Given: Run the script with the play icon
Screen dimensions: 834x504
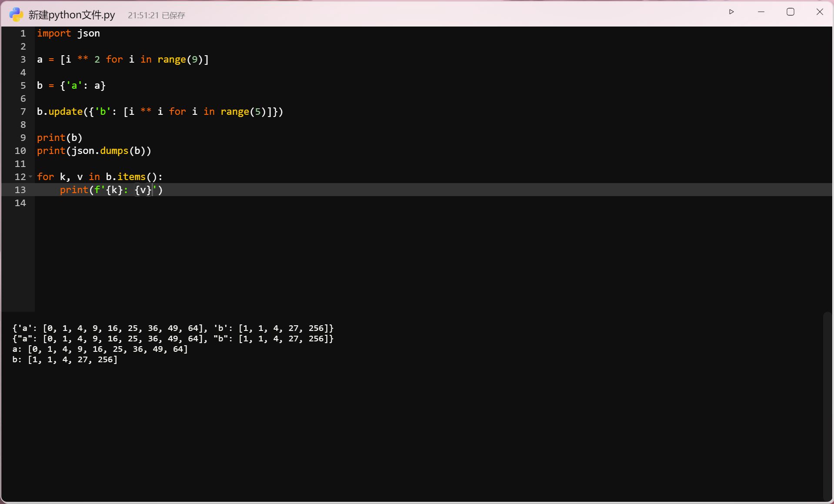Looking at the screenshot, I should [x=732, y=12].
